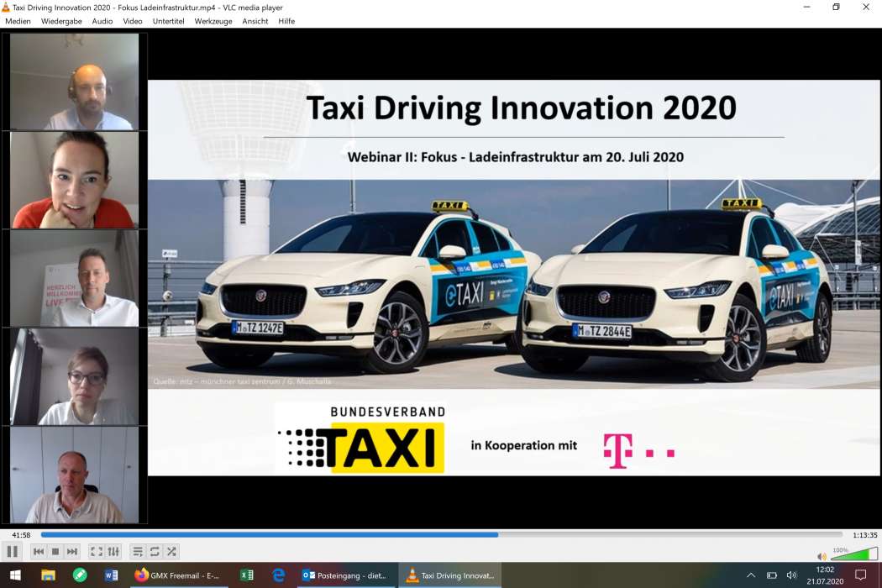Open the Medien menu

(18, 21)
